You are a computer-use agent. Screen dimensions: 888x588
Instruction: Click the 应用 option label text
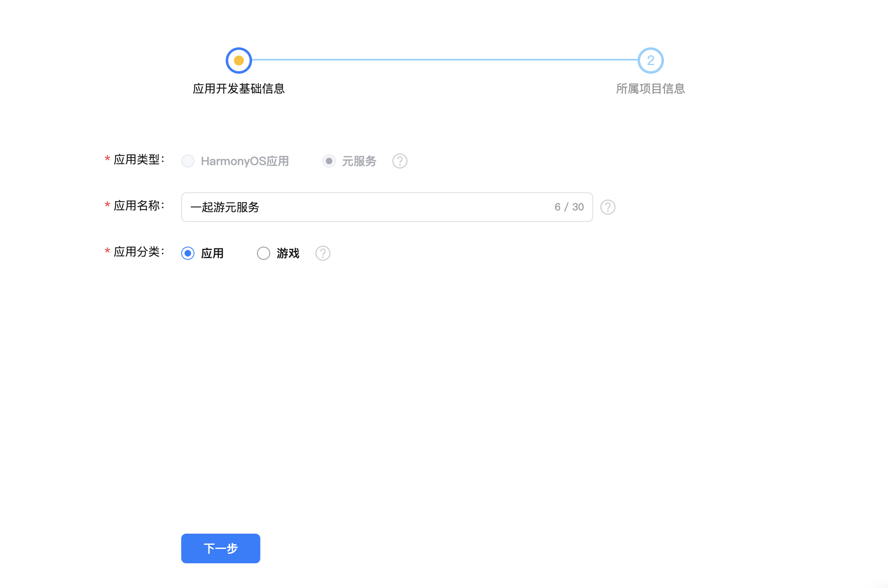point(212,253)
